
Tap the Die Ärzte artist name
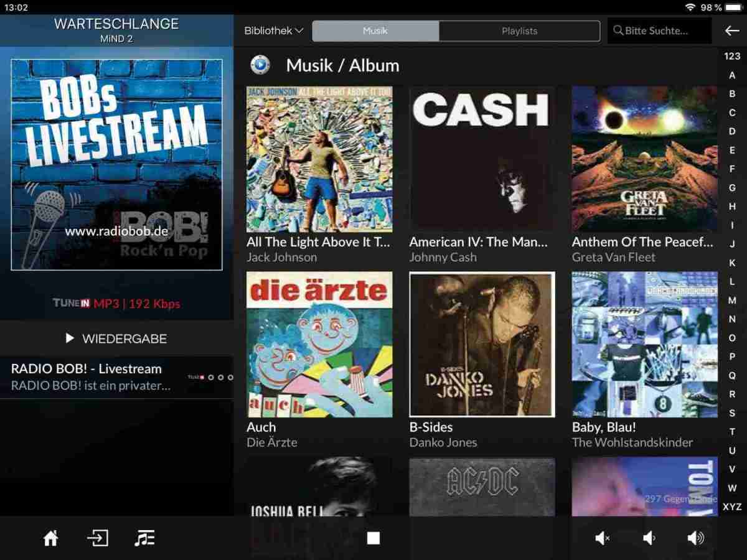coord(272,442)
